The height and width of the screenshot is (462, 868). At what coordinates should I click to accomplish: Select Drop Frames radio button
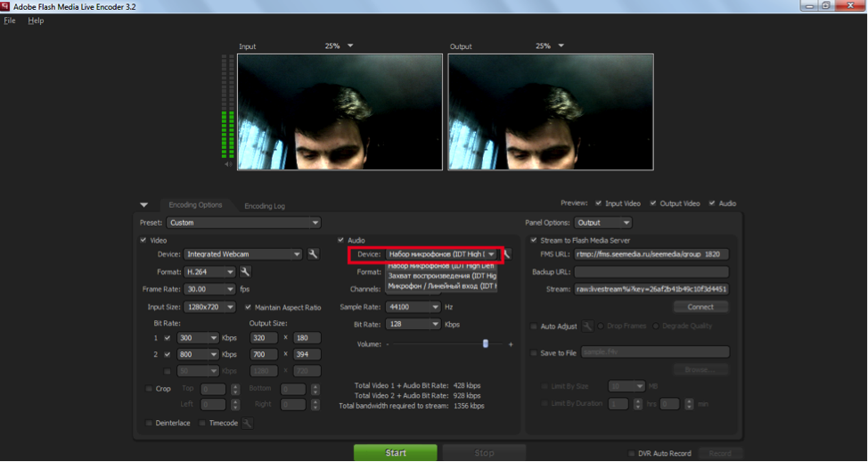pyautogui.click(x=601, y=326)
